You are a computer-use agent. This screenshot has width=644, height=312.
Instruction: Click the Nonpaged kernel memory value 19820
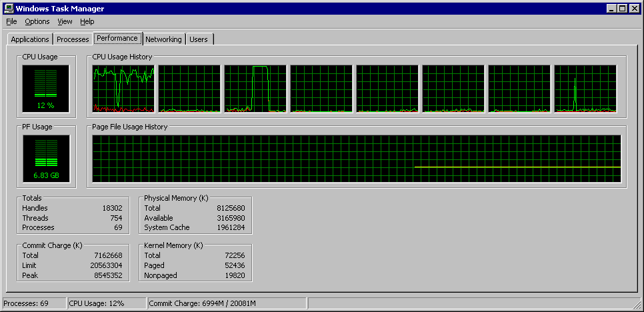235,275
